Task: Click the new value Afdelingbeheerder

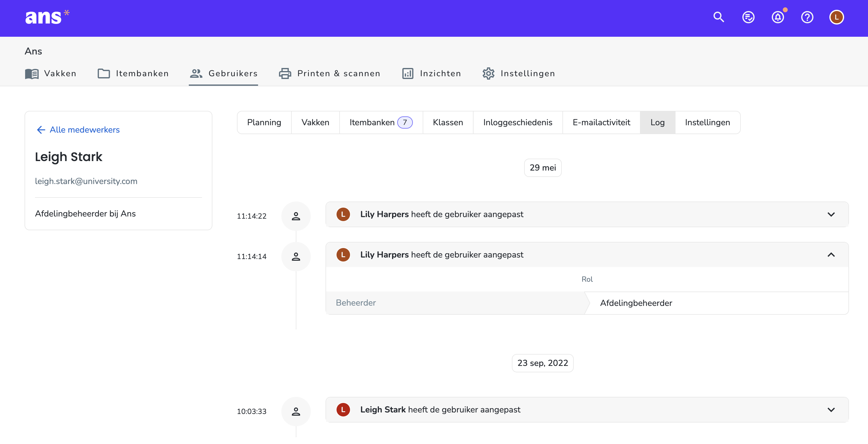Action: point(636,303)
